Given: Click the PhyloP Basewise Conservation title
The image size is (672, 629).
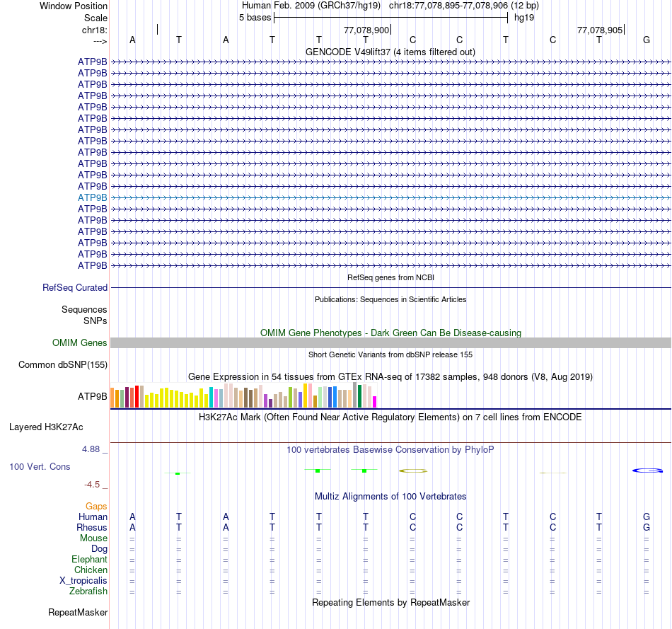Looking at the screenshot, I should click(x=390, y=450).
